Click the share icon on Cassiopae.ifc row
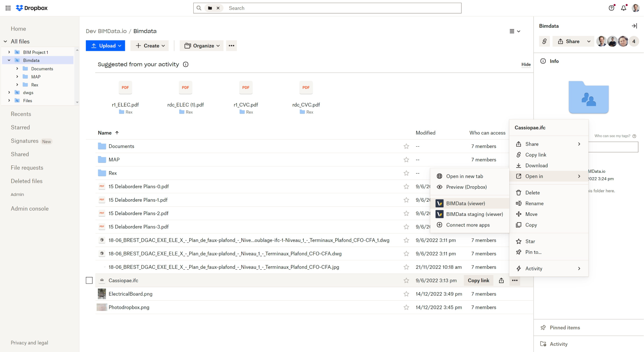Screen dimensions: 644x352 click(501, 280)
